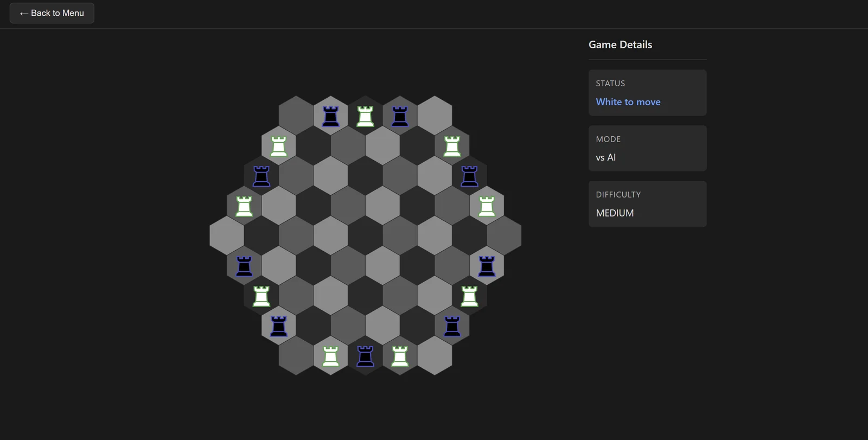The width and height of the screenshot is (868, 440).
Task: Choose white rook on fourth row's right end
Action: tap(487, 206)
